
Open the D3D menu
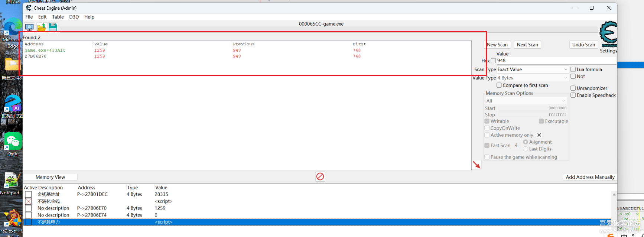[x=74, y=17]
